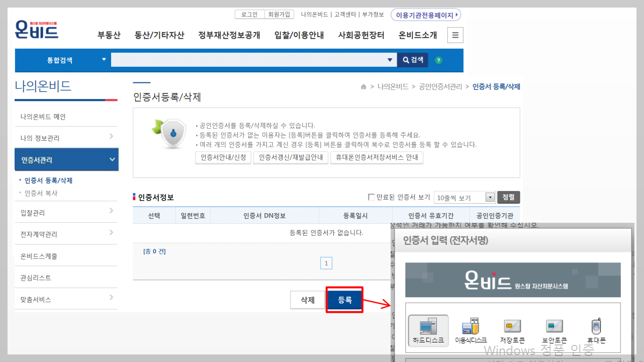Toggle 만료된 인증서 보기 checkbox
This screenshot has width=644, height=362.
pyautogui.click(x=372, y=197)
